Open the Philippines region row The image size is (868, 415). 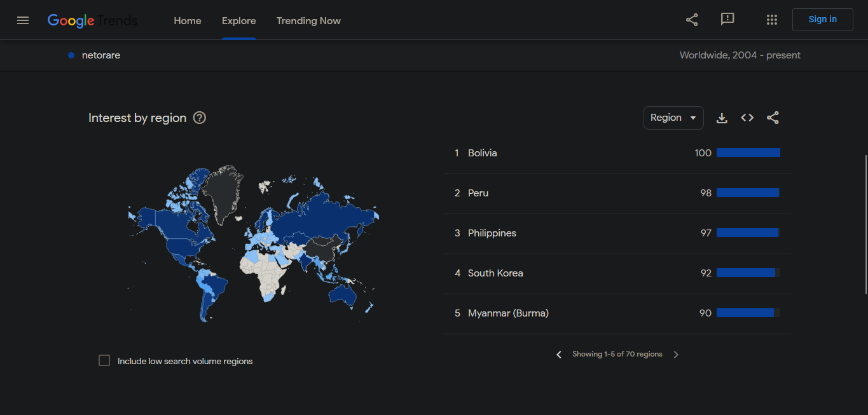coord(617,233)
